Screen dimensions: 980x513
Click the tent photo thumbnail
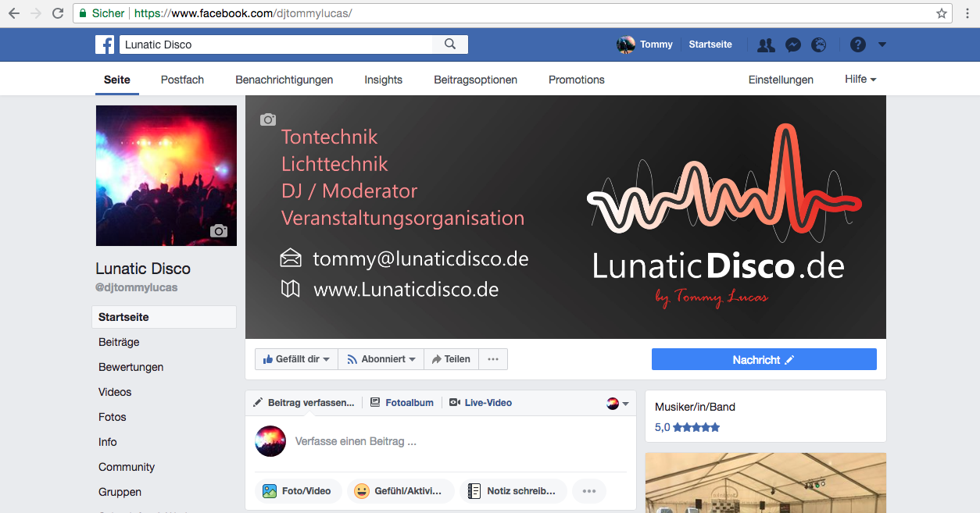(766, 483)
